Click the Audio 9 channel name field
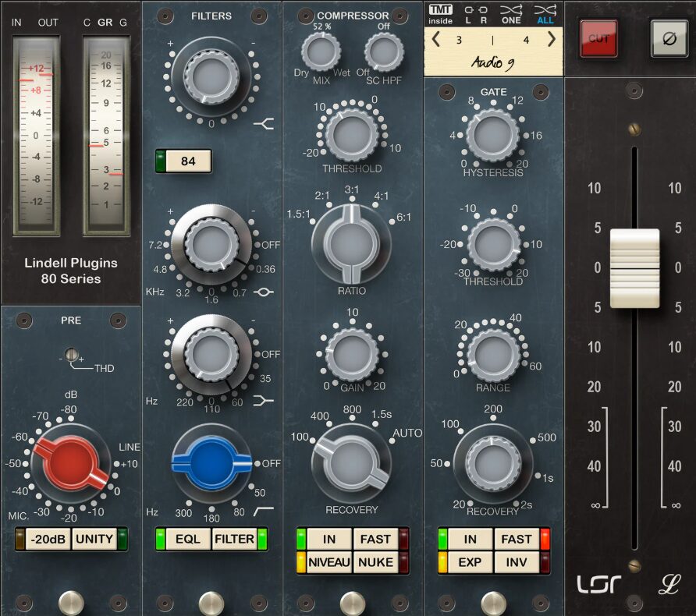The image size is (696, 616). 493,62
